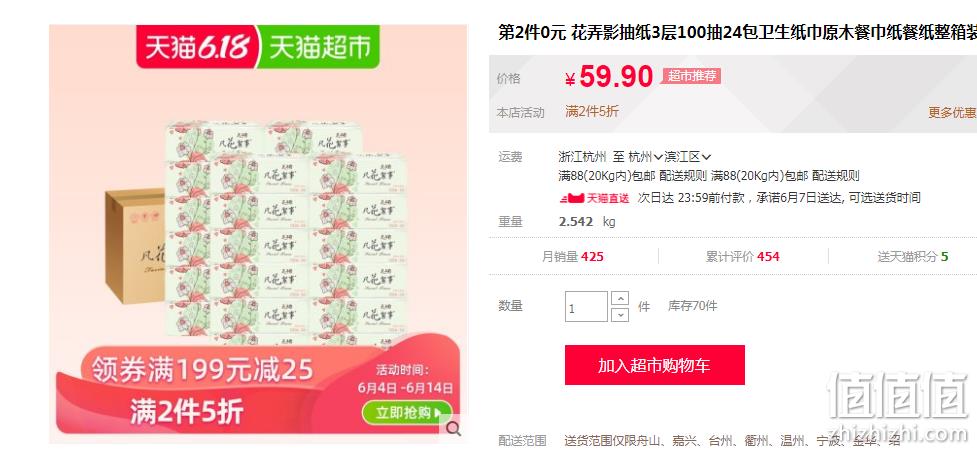Open 更多优惠 promotions link
The height and width of the screenshot is (451, 977).
(952, 112)
